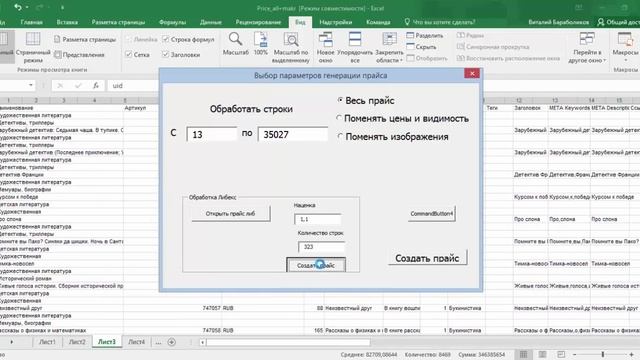
Task: Click the Количество строк field 323
Action: coord(321,247)
